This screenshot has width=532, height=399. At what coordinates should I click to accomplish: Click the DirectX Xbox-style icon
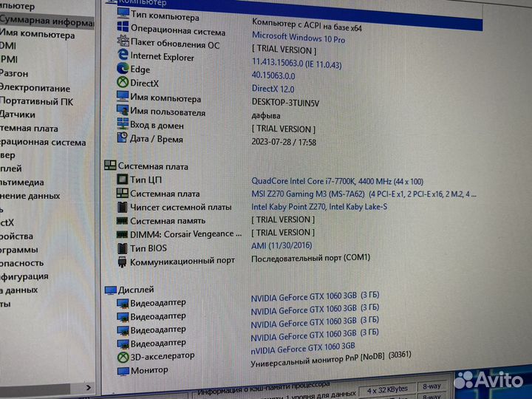(x=123, y=82)
